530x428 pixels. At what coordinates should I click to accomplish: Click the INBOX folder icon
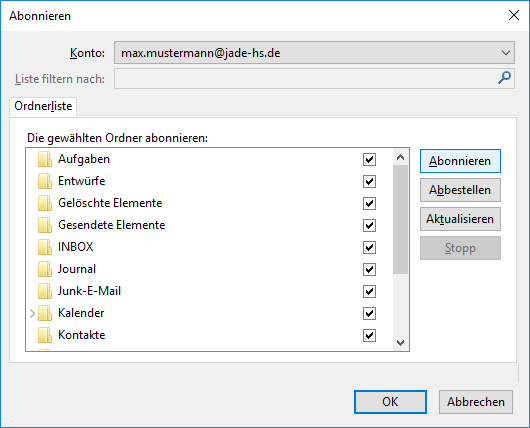coord(45,247)
